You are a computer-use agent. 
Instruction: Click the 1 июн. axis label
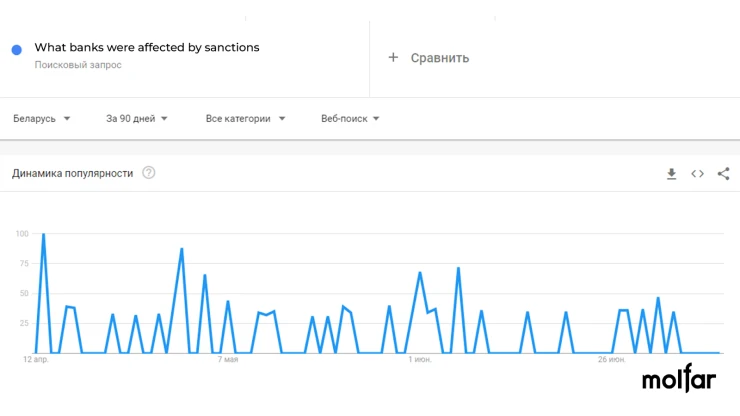(x=420, y=359)
